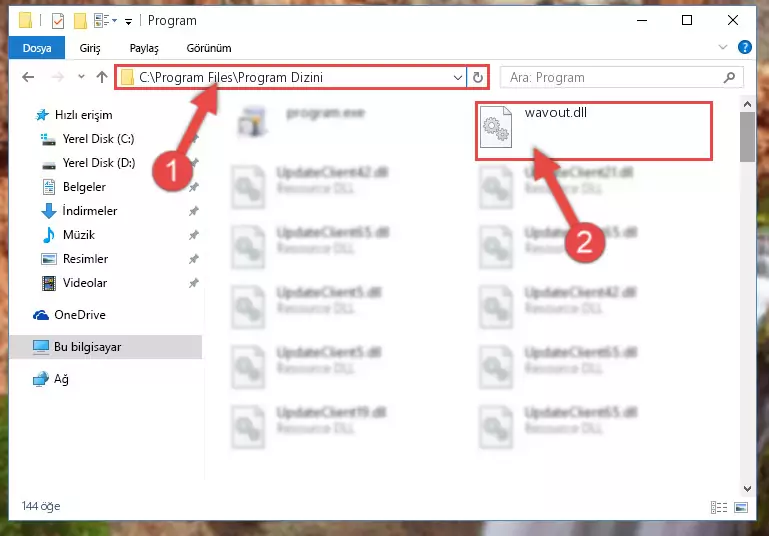Open the recent locations dropdown arrow
The height and width of the screenshot is (536, 769).
tap(81, 77)
